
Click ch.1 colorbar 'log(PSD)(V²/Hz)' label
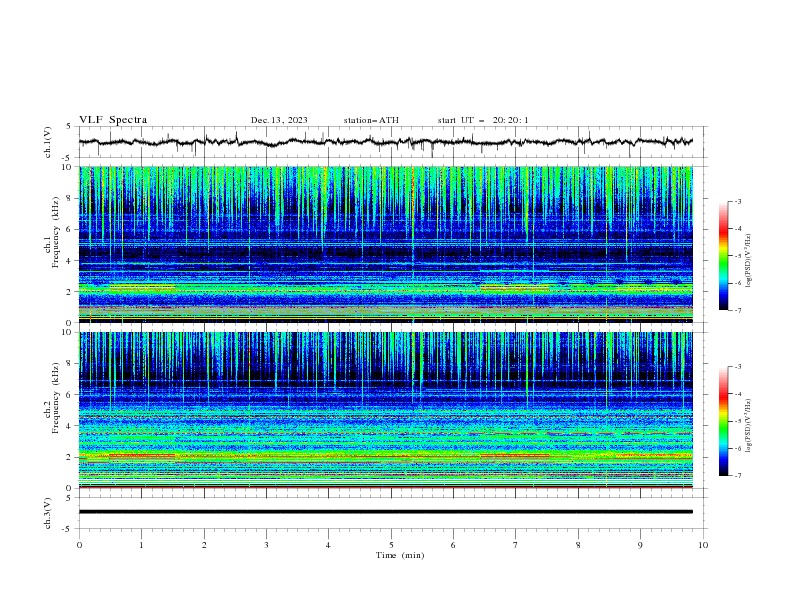coord(749,261)
